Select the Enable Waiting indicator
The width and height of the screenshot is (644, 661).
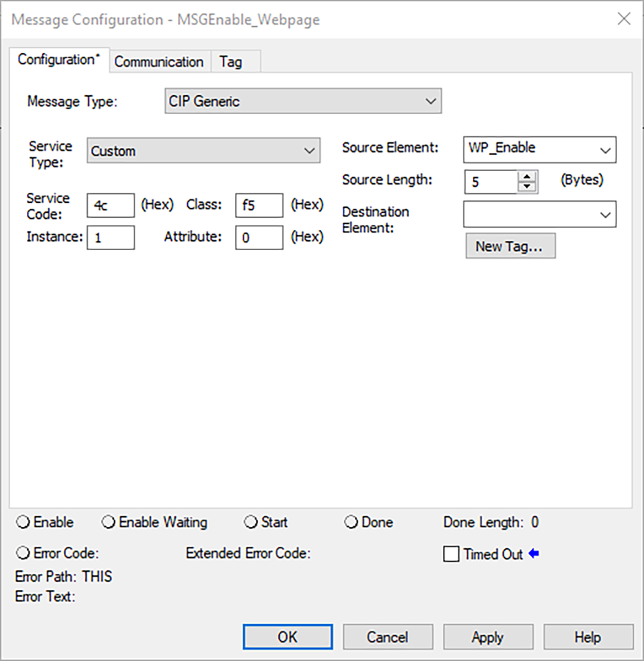[109, 522]
